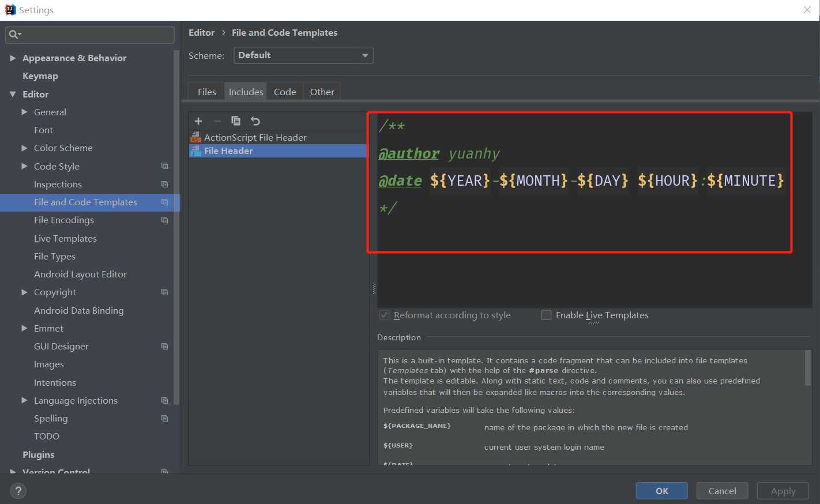This screenshot has height=504, width=820.
Task: Expand the General tree node
Action: [x=24, y=112]
